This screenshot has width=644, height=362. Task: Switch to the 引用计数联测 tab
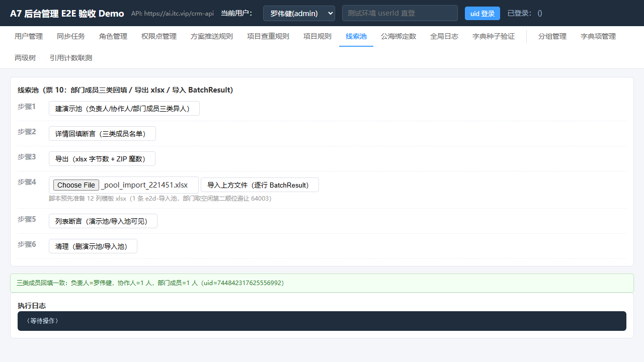71,58
